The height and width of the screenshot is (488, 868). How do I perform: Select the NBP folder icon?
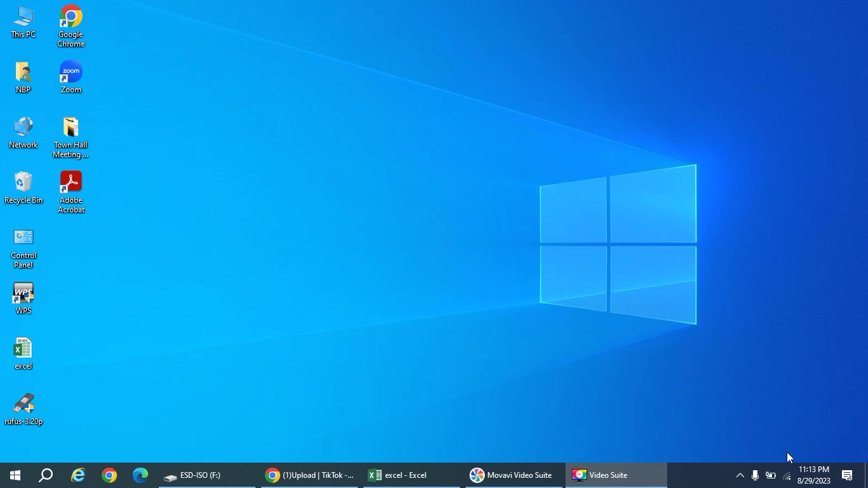tap(24, 77)
